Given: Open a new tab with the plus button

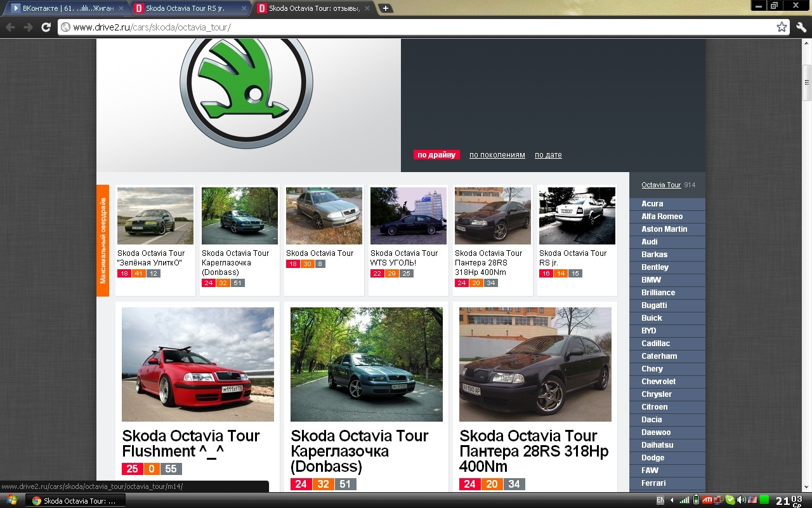Looking at the screenshot, I should [385, 8].
